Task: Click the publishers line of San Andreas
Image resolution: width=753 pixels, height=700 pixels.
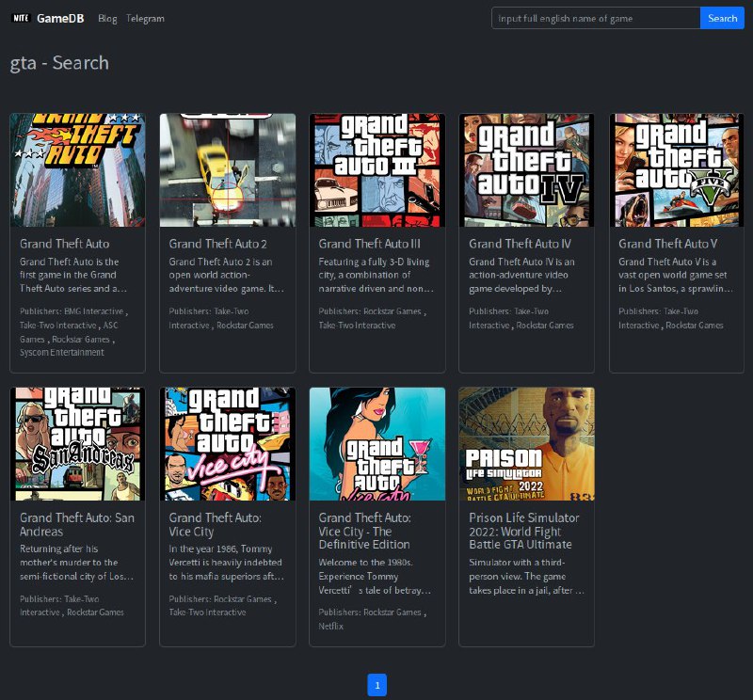Action: (72, 606)
